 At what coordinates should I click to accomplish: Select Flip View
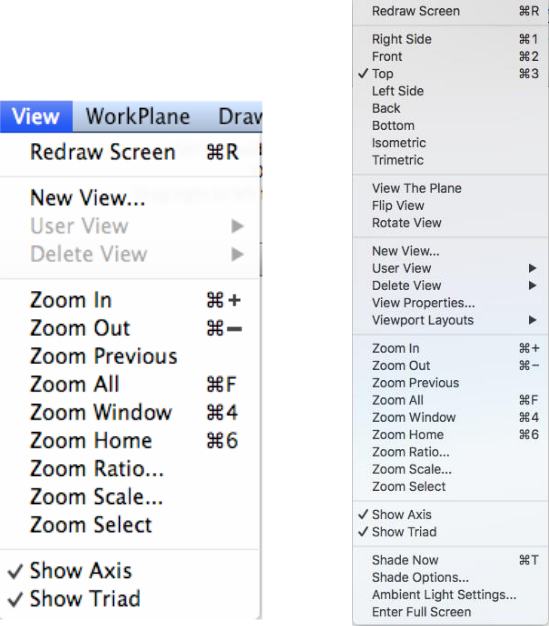pyautogui.click(x=450, y=205)
